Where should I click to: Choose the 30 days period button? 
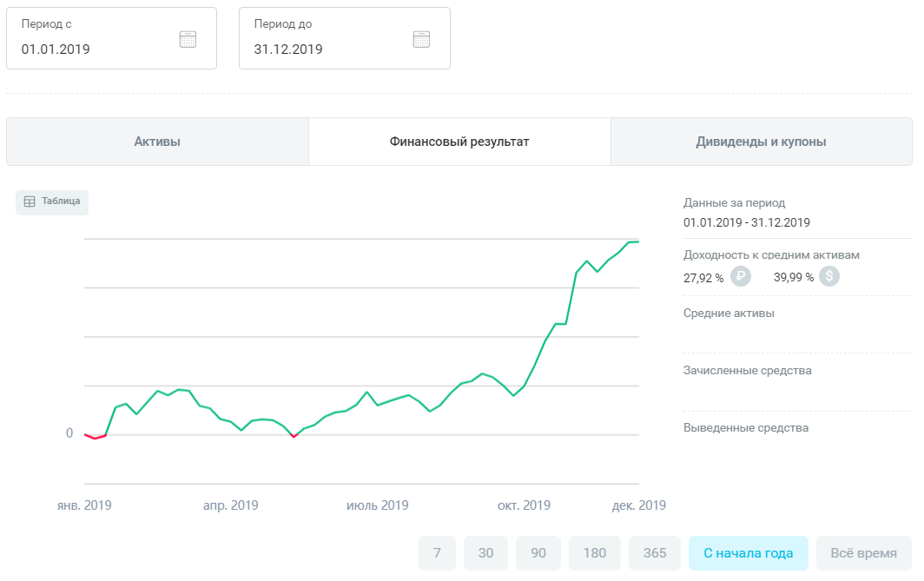(485, 553)
